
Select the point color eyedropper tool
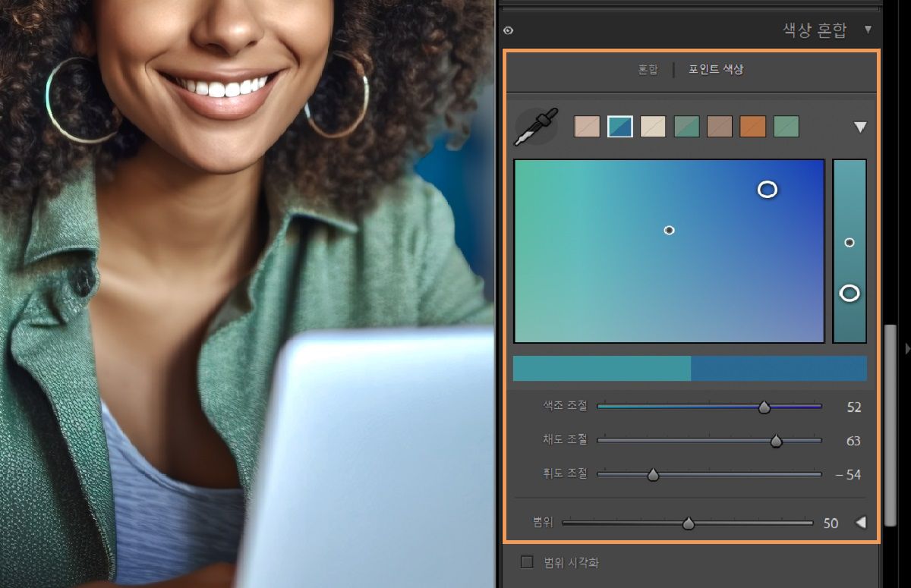pos(536,127)
